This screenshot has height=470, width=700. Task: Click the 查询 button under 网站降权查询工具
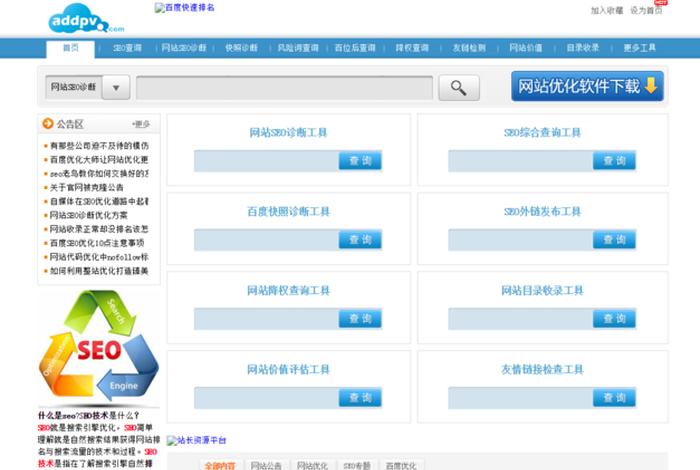tap(360, 319)
